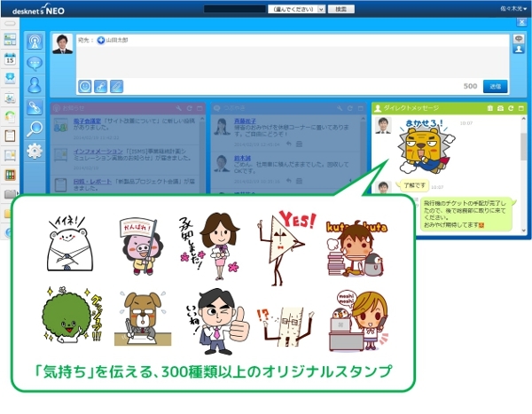Open the calendar icon showing 15
Image resolution: width=532 pixels, height=414 pixels.
point(10,59)
